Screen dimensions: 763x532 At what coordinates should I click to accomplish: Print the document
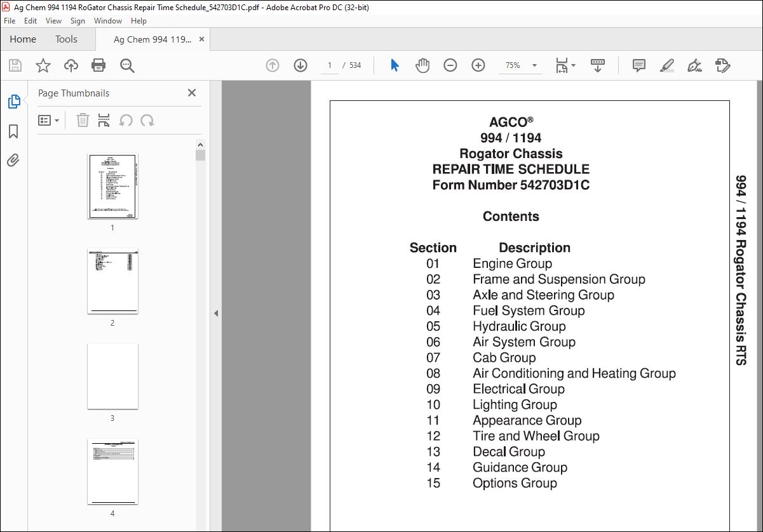tap(98, 65)
